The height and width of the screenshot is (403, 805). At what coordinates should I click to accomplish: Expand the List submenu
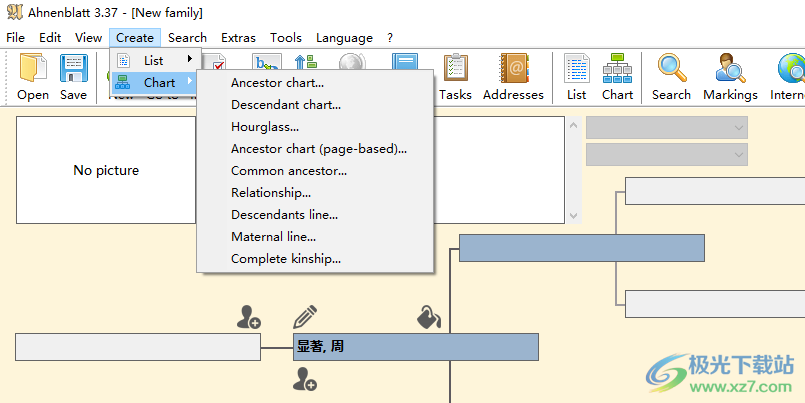click(x=155, y=60)
